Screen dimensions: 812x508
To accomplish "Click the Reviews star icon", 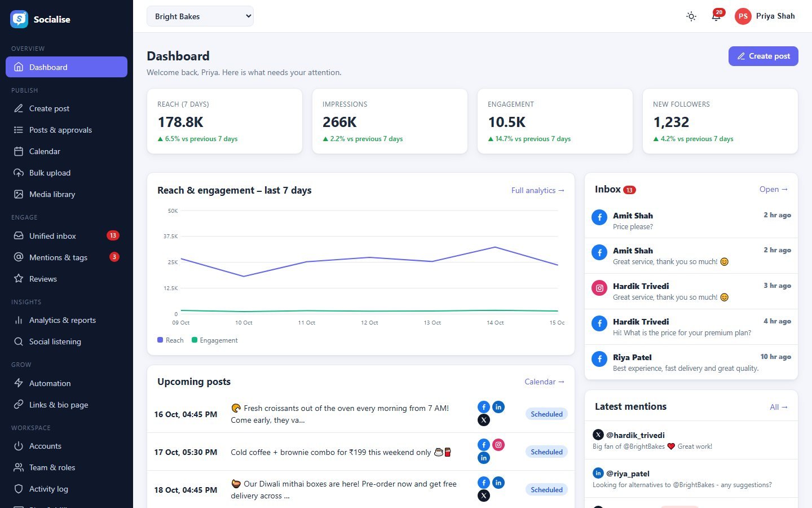I will 19,279.
